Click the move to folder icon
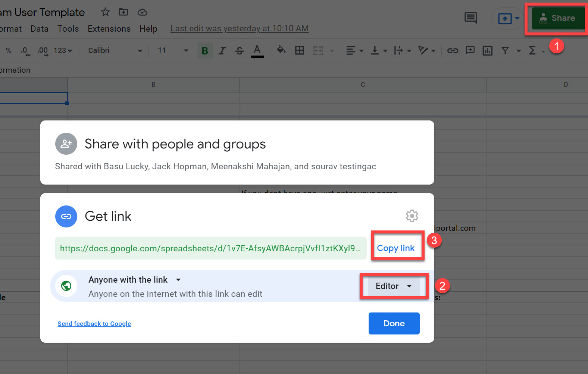The image size is (588, 374). click(x=123, y=12)
